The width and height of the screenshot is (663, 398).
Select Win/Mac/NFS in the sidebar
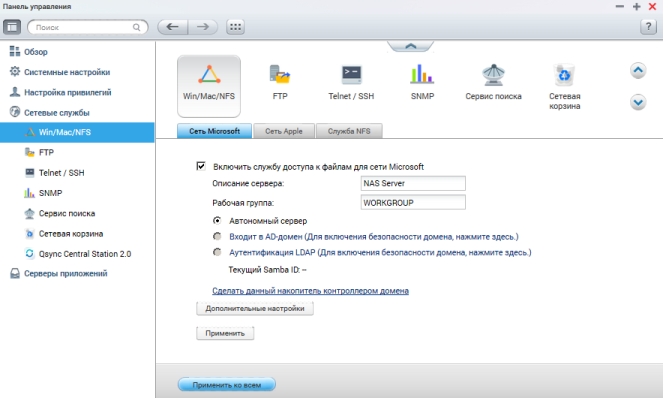pyautogui.click(x=77, y=132)
